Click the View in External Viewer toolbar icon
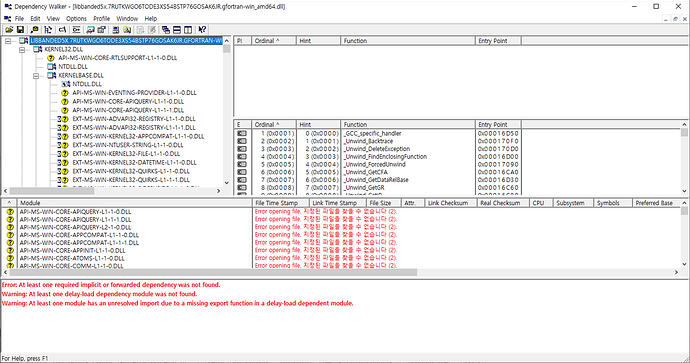The width and height of the screenshot is (690, 363). coord(90,29)
